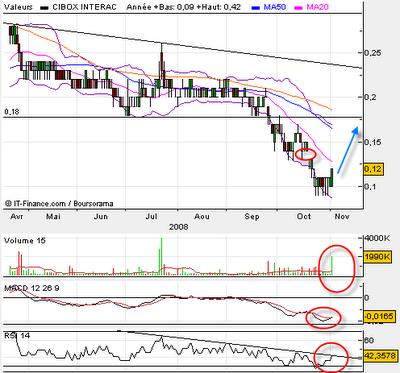The width and height of the screenshot is (400, 373).
Task: Click the 0 level label on MACD axis
Action: [x=367, y=298]
